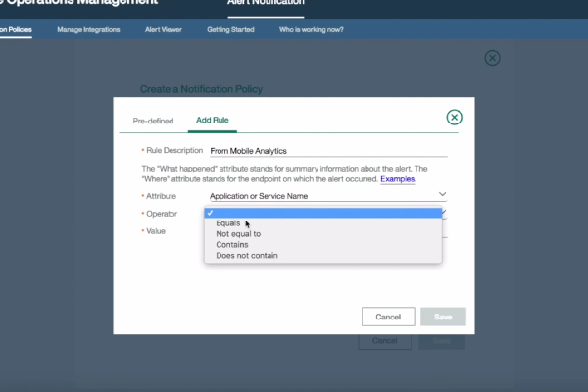
Task: Select the Notification Policies tab
Action: (x=16, y=30)
